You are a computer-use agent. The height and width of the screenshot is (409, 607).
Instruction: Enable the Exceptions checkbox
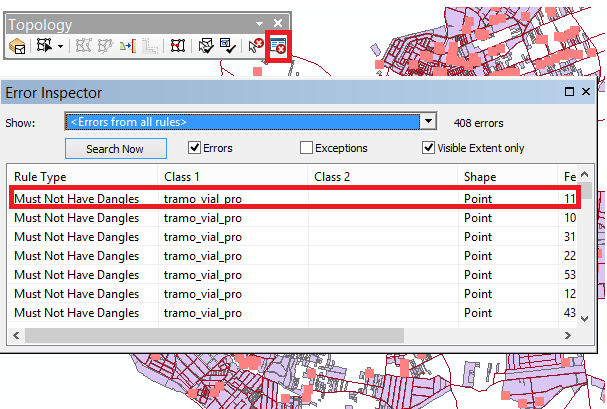pos(306,148)
